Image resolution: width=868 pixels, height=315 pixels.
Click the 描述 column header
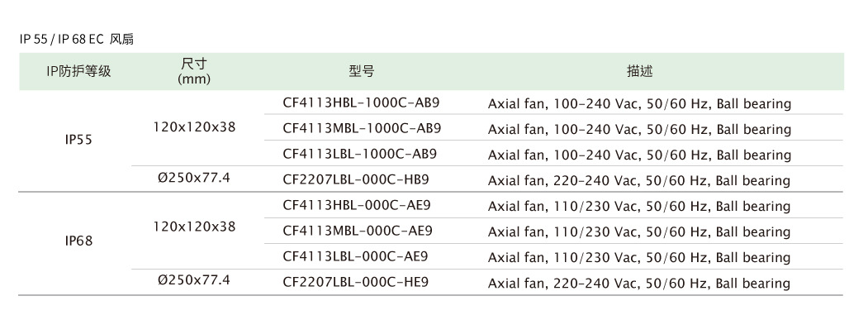pyautogui.click(x=640, y=71)
